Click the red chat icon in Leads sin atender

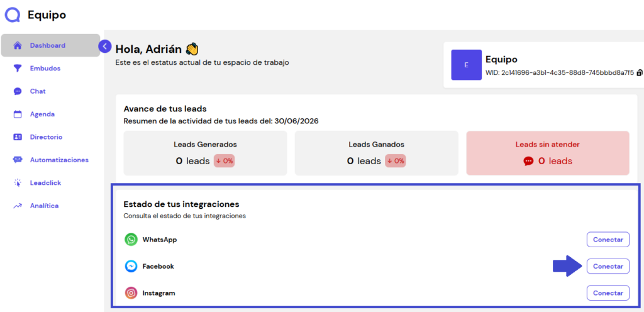pyautogui.click(x=528, y=161)
